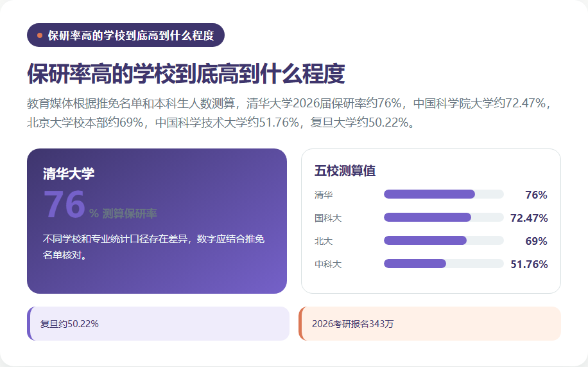Click the 中科大 row label

coord(328,264)
